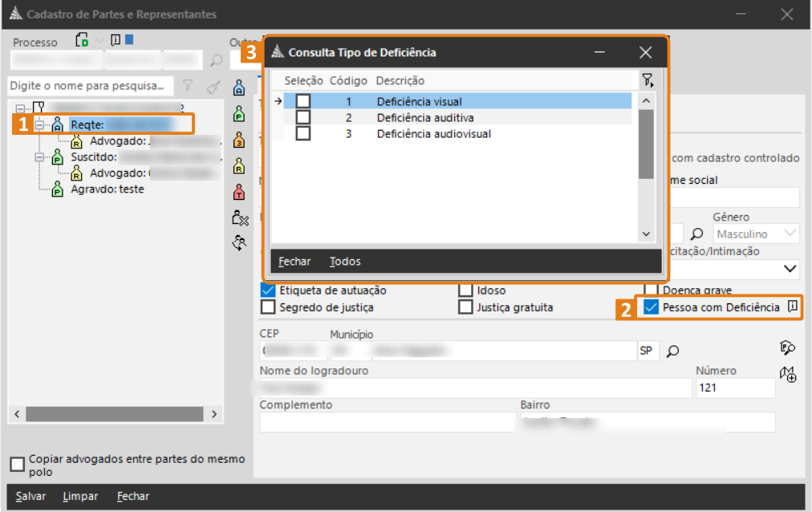Click Salvar in the bottom bar

(30, 496)
